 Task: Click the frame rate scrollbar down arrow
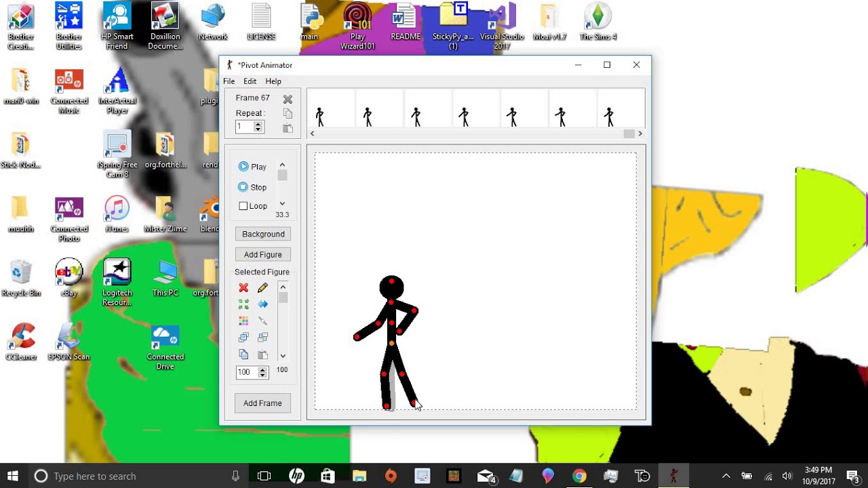282,203
